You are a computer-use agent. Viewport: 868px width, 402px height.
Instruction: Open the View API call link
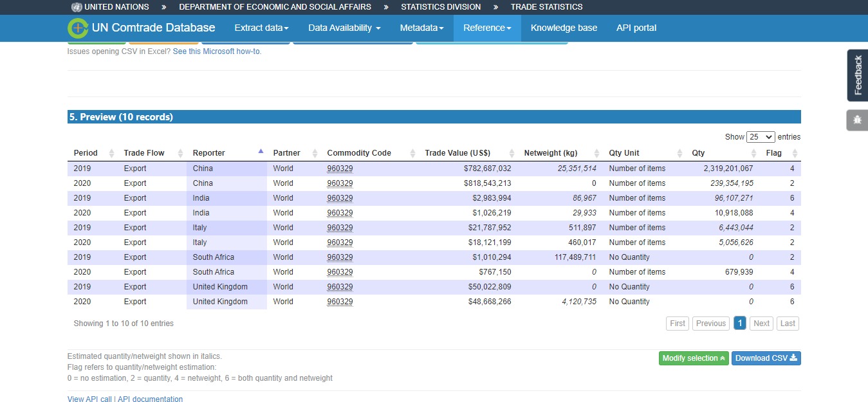point(89,399)
